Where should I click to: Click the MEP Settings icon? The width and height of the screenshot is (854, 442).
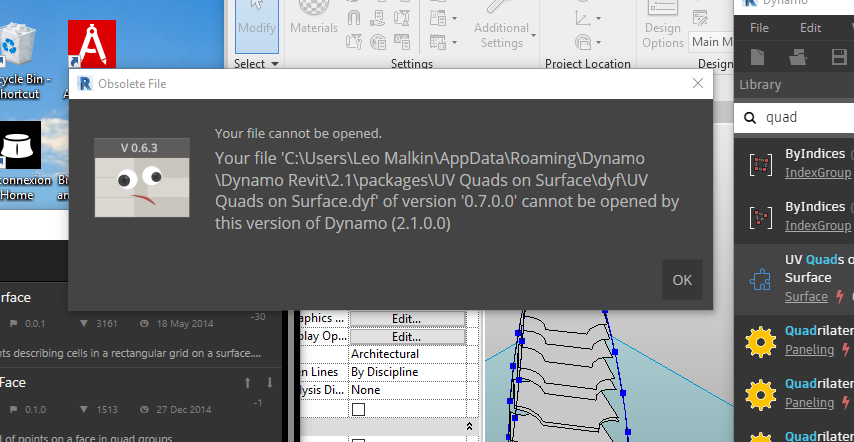point(438,18)
